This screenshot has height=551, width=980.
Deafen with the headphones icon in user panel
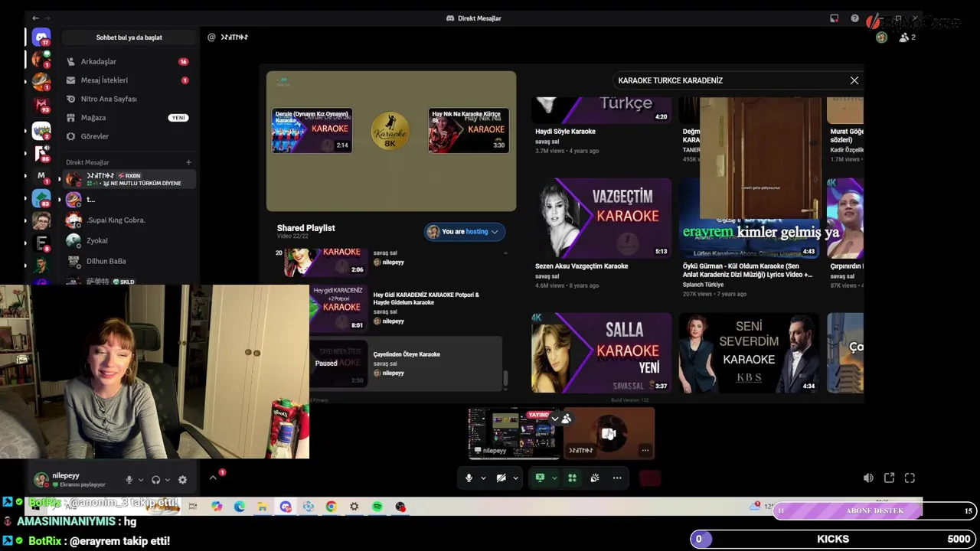[x=156, y=480]
